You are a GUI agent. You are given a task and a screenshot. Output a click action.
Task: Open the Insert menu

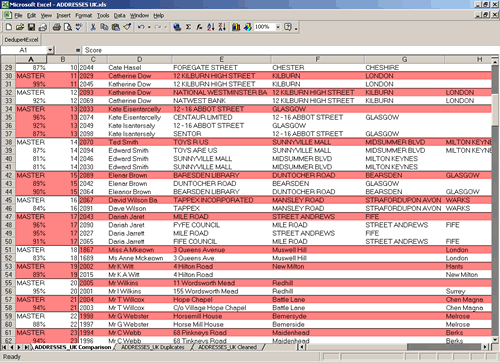point(63,15)
